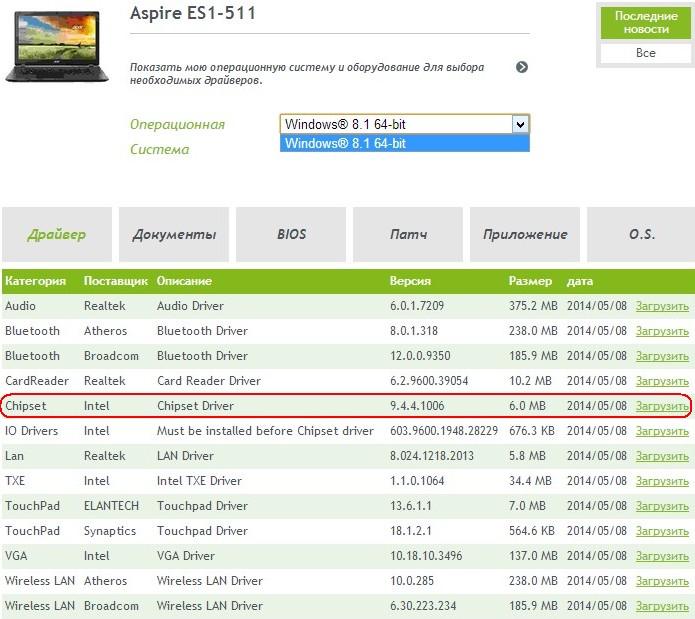The image size is (695, 619).
Task: Open the Aspire ES1-511 laptop thumbnail
Action: click(57, 47)
